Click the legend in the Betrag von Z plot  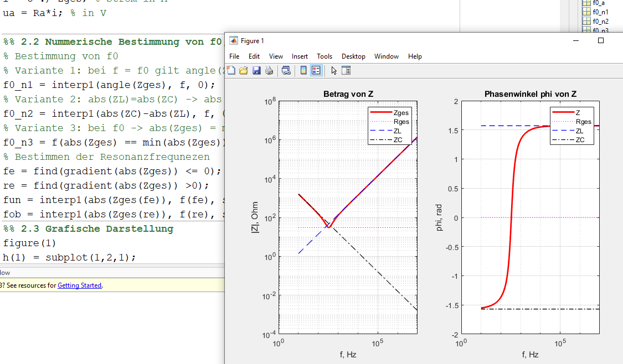click(x=389, y=126)
